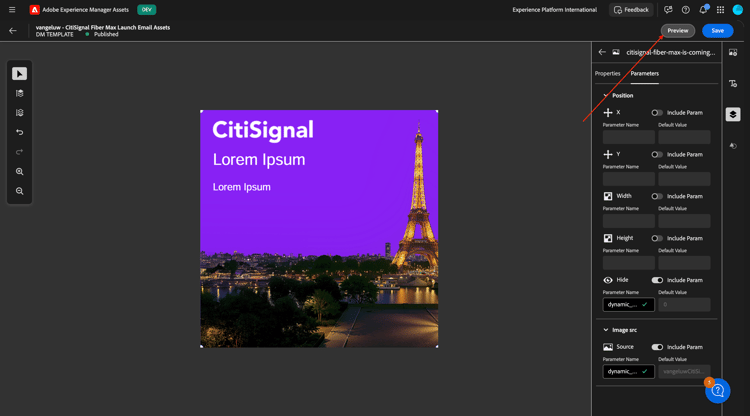Screen dimensions: 750x416
Task: Collapse the Image src section
Action: click(x=606, y=330)
